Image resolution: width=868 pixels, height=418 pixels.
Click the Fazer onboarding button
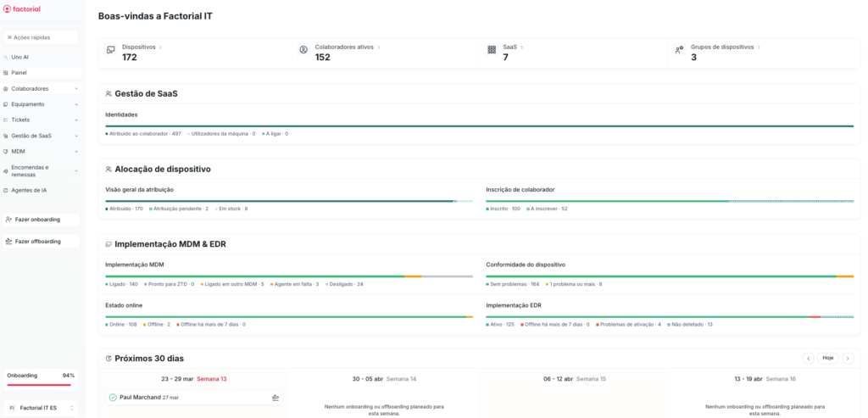[x=41, y=220]
